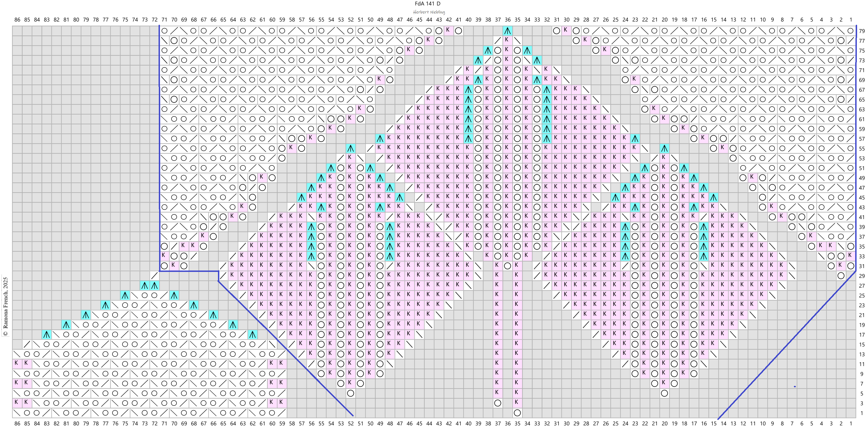Click the cyan decrease symbol in row 79
Image resolution: width=868 pixels, height=430 pixels.
[x=508, y=31]
